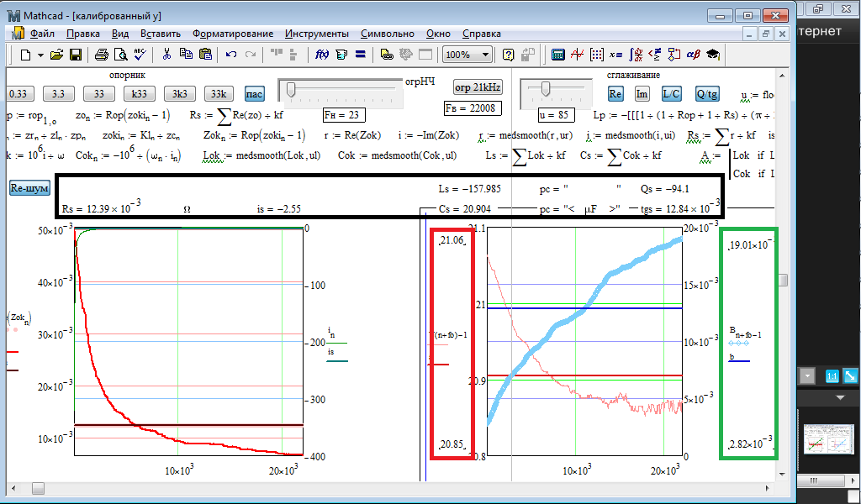The image size is (861, 504).
Task: Click the screenshot thumbnail in the right panel
Action: point(829,439)
